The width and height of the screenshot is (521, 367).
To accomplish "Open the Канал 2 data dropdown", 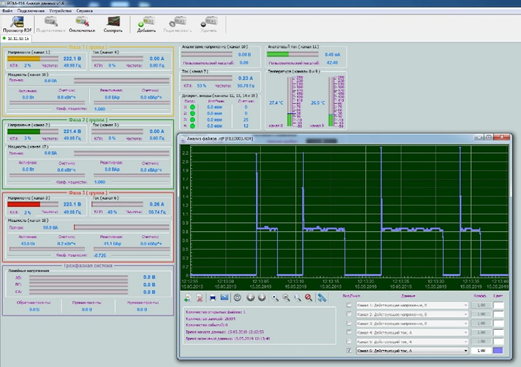I will 412,314.
